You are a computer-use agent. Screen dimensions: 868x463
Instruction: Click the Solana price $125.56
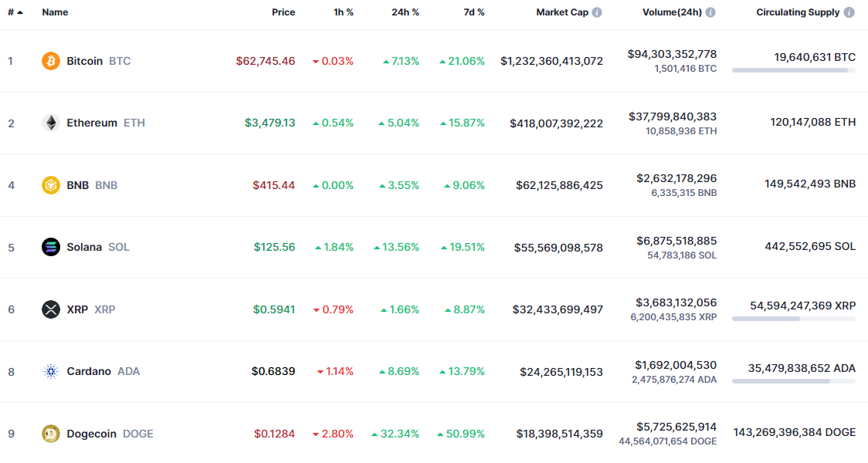275,247
